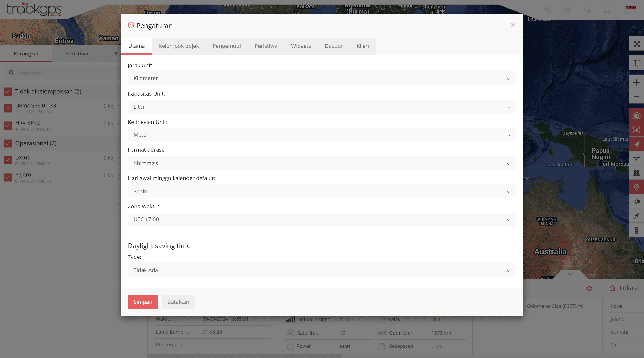Viewport: 644px width, 358px height.
Task: Click the Simpan button
Action: coord(143,302)
